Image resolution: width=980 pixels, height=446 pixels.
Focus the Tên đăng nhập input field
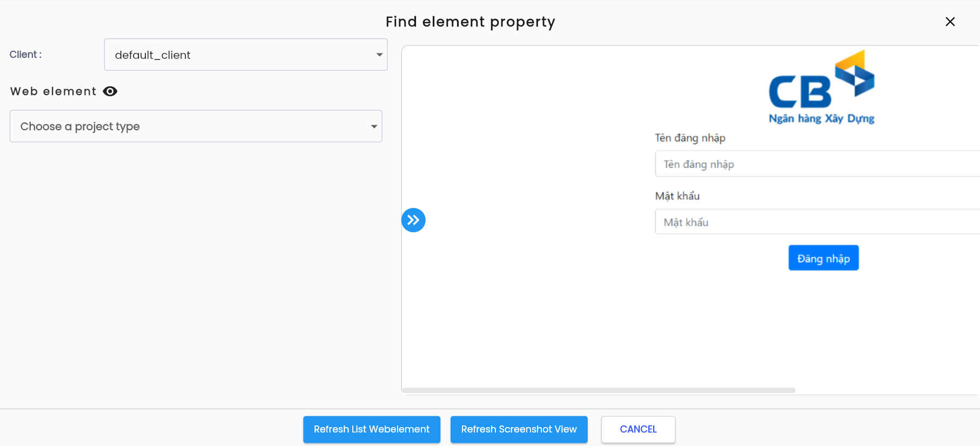point(817,164)
